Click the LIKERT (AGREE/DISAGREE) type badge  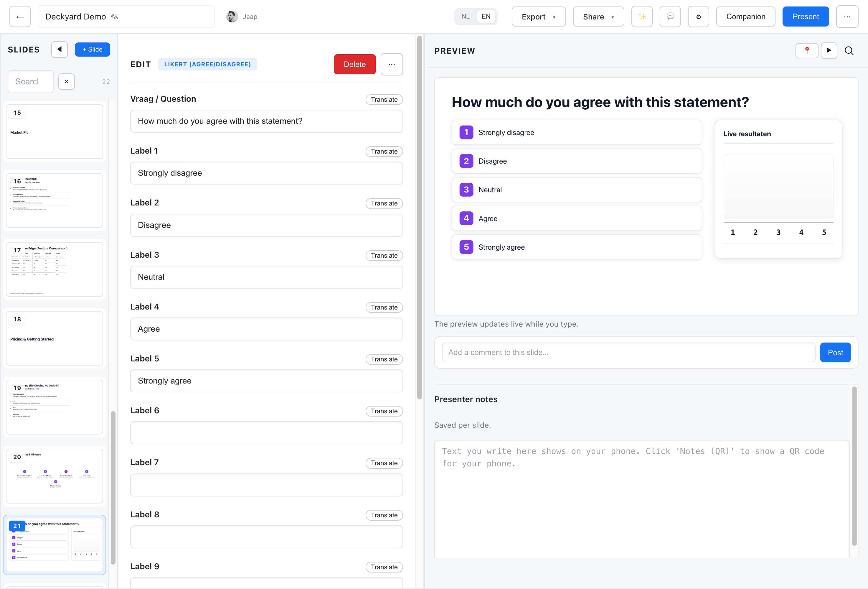tap(207, 64)
